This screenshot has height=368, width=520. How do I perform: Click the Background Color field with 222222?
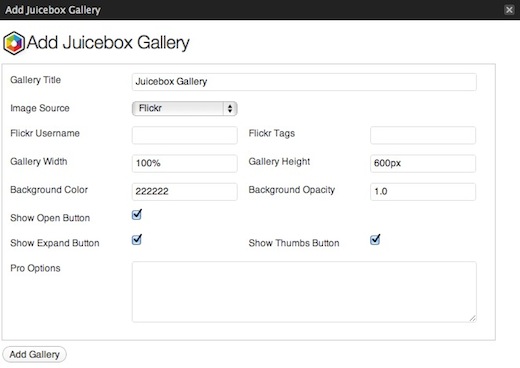point(184,192)
